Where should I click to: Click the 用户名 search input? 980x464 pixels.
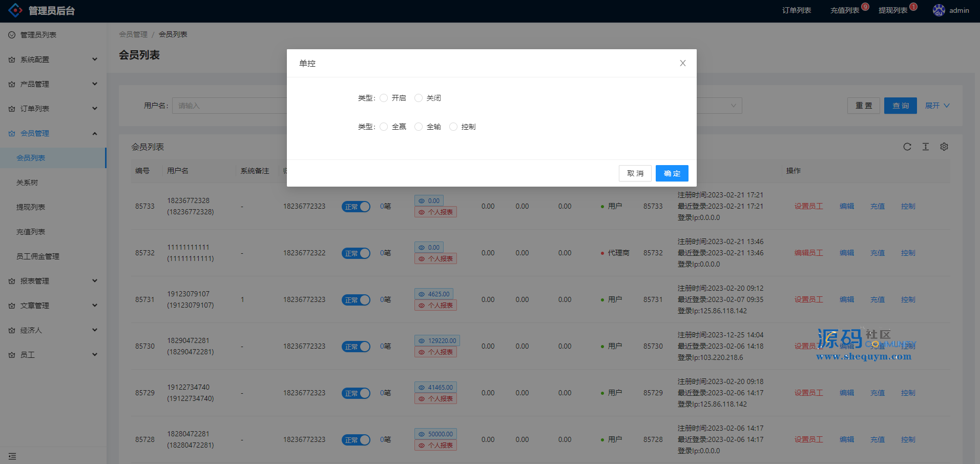[x=230, y=106]
